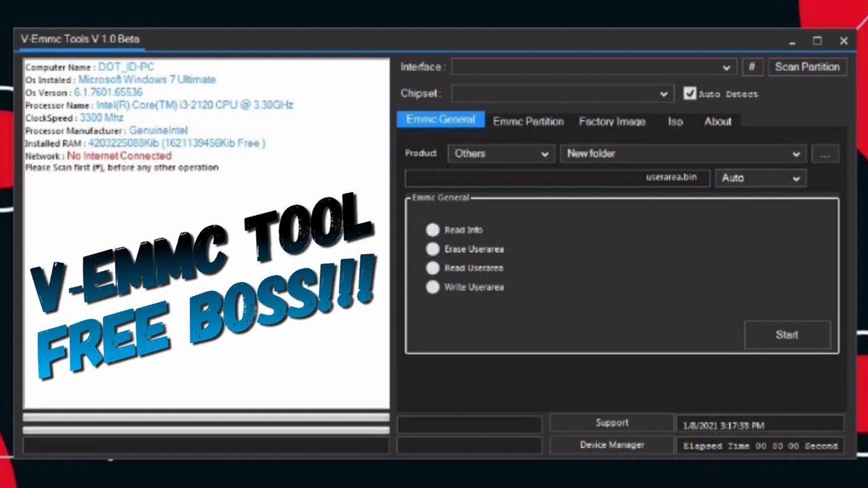Select the Read Info radio button
Viewport: 868px width, 488px height.
[433, 230]
